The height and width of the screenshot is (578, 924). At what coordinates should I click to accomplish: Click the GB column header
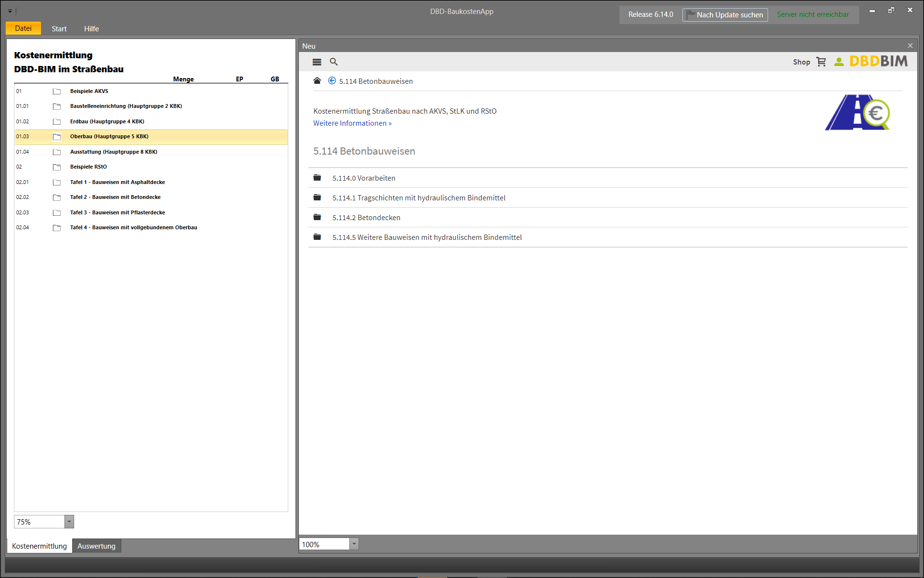275,79
